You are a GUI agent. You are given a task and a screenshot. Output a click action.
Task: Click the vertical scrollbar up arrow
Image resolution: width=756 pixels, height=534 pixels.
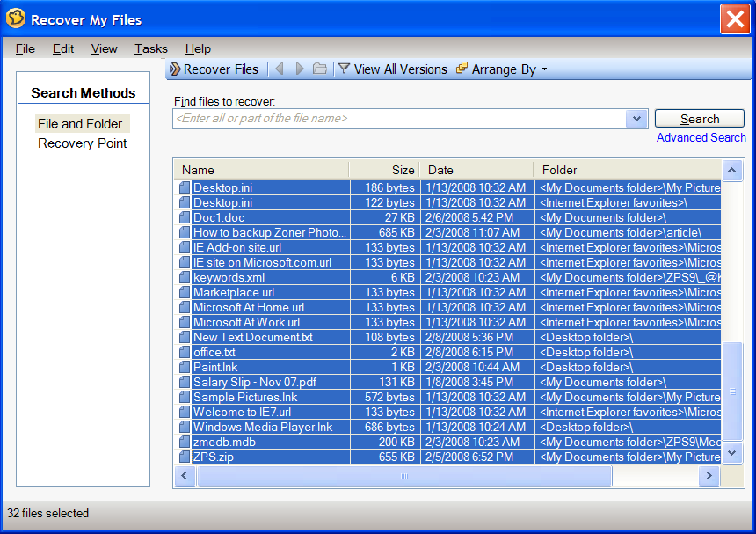click(732, 171)
